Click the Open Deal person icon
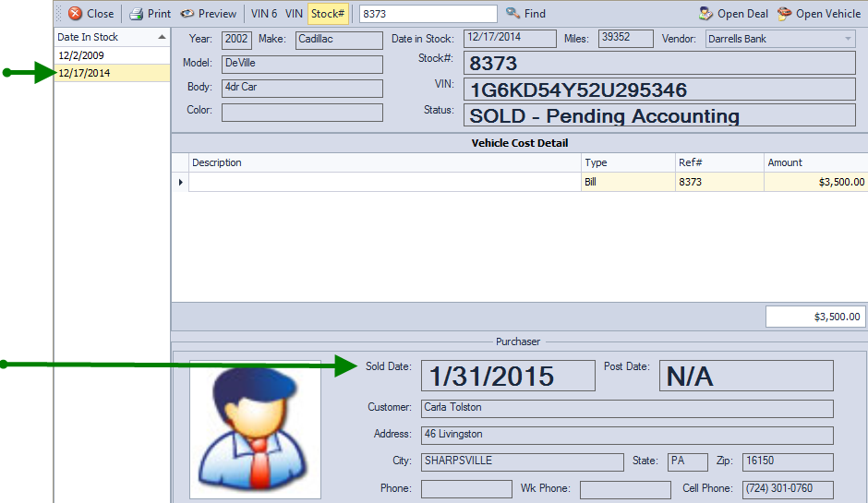868x503 pixels. click(705, 14)
